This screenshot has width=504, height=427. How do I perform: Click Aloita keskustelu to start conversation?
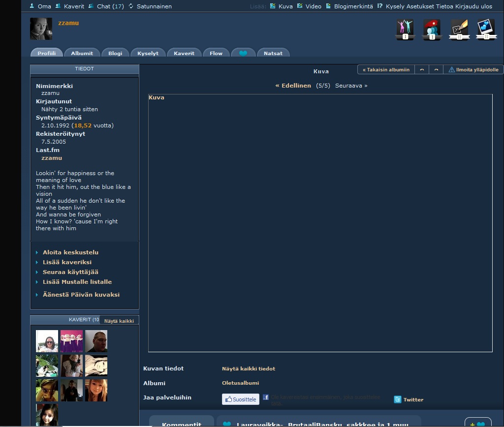(x=70, y=252)
